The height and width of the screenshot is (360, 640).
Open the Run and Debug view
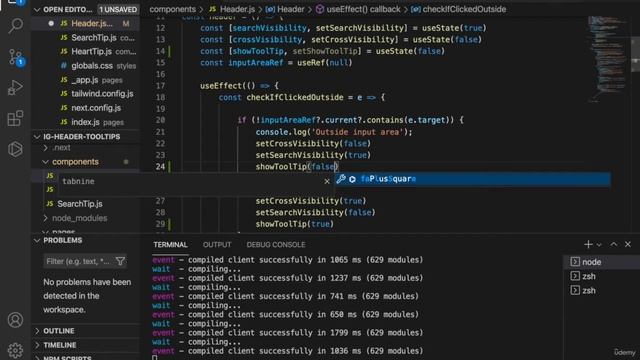click(16, 87)
